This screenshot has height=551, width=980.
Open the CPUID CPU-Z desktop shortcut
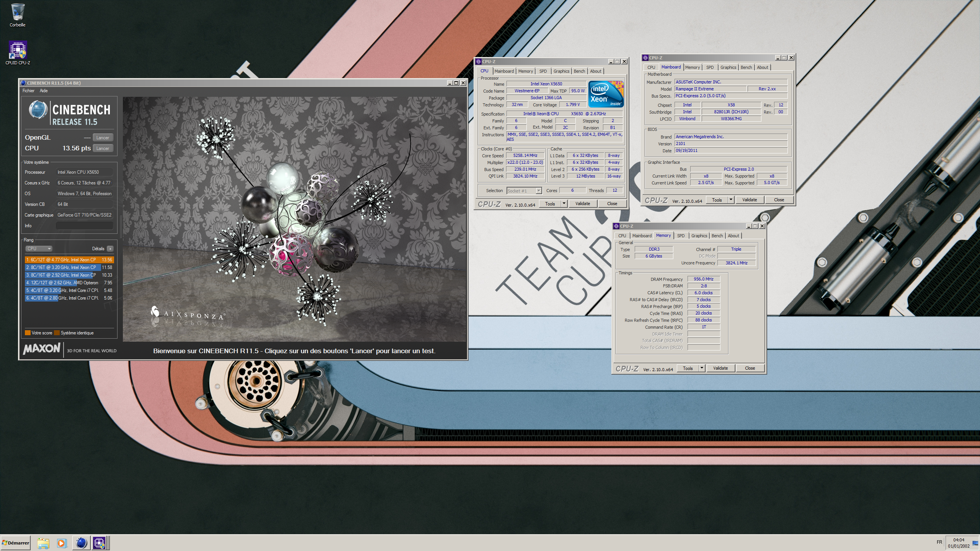point(18,53)
